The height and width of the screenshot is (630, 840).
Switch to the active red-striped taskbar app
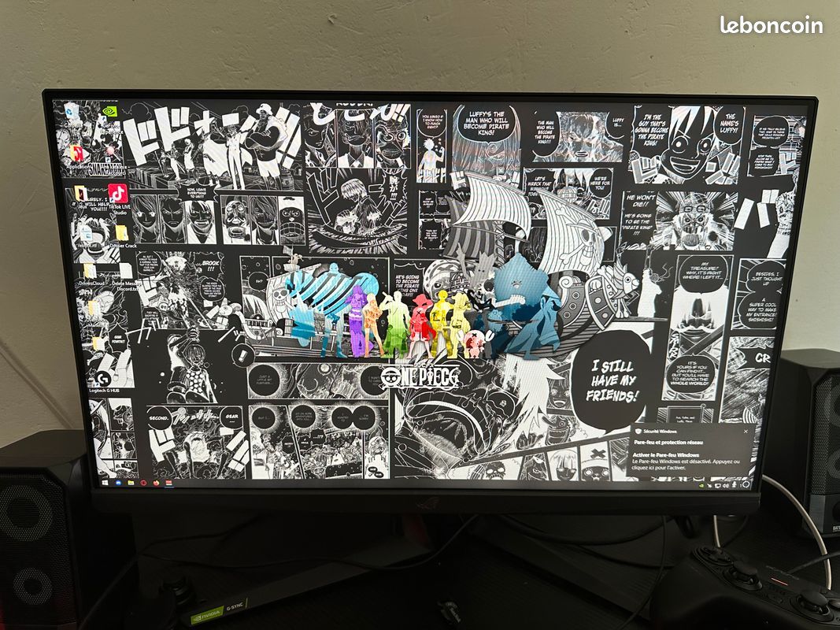pos(168,483)
